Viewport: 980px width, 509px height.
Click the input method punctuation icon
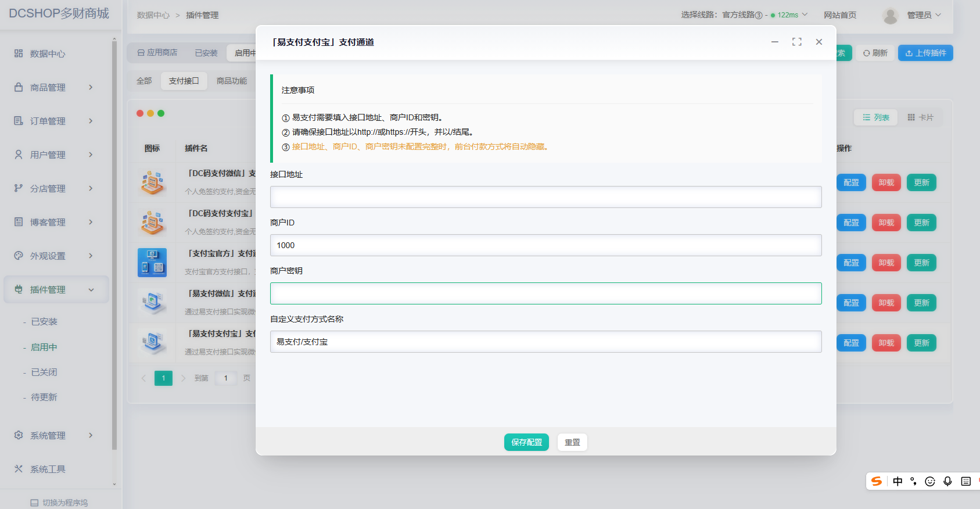pos(914,481)
